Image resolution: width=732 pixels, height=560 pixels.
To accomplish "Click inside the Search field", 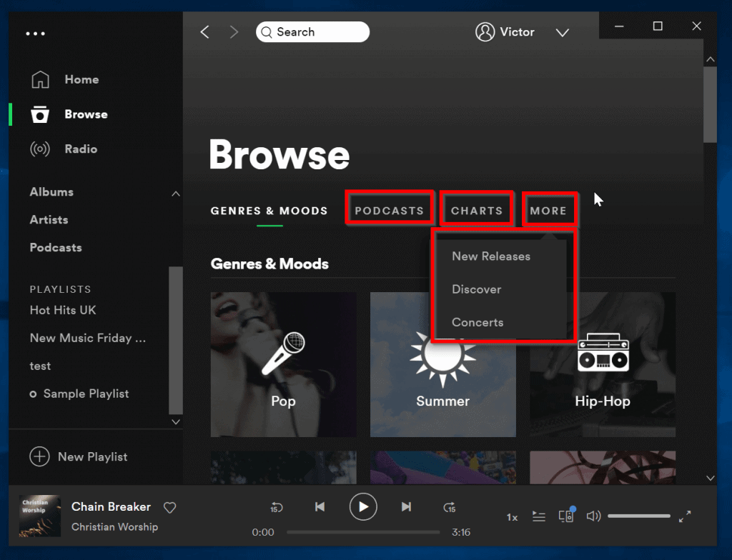I will pyautogui.click(x=312, y=32).
